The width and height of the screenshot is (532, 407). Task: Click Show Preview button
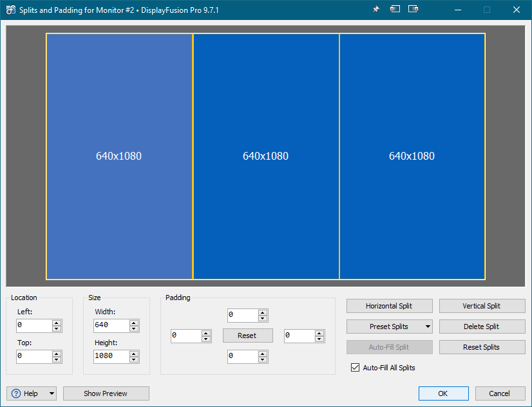[106, 393]
